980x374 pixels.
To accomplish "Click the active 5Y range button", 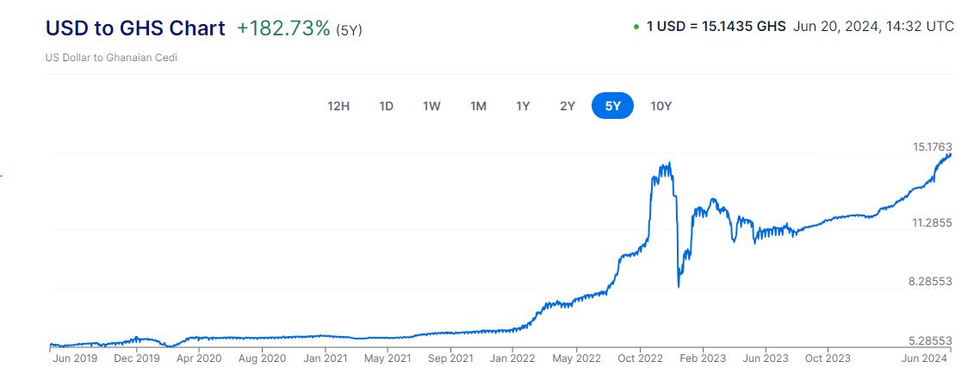I will tap(612, 106).
